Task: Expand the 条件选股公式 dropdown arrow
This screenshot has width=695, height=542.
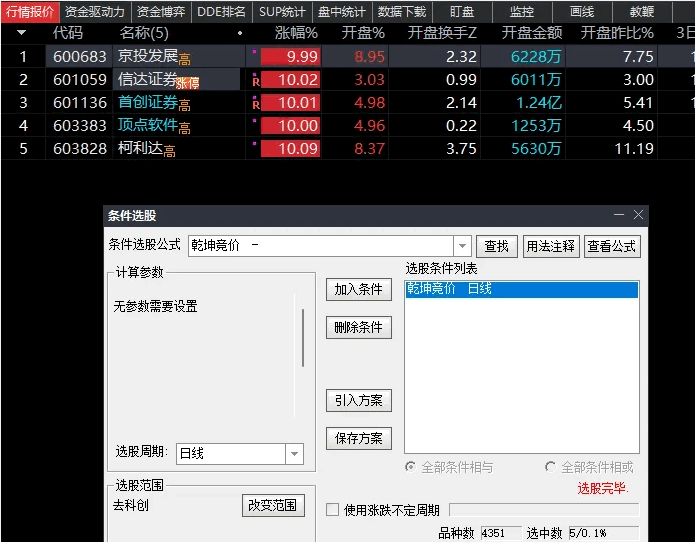Action: [462, 246]
